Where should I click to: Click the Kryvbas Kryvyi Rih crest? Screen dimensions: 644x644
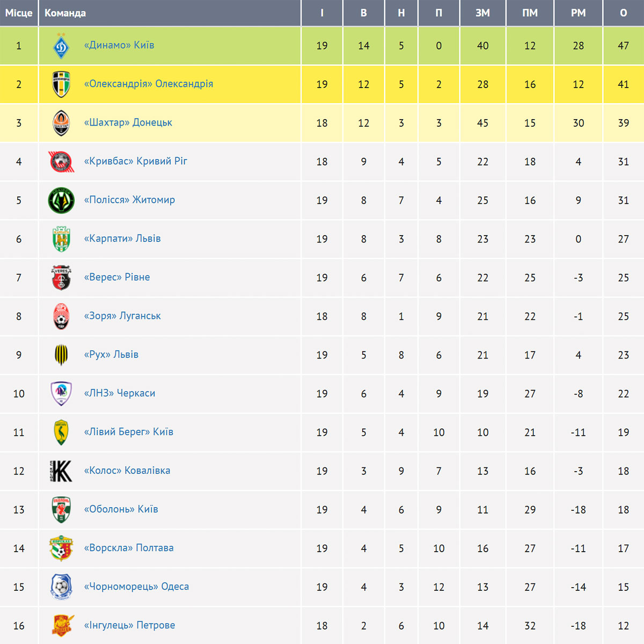61,162
